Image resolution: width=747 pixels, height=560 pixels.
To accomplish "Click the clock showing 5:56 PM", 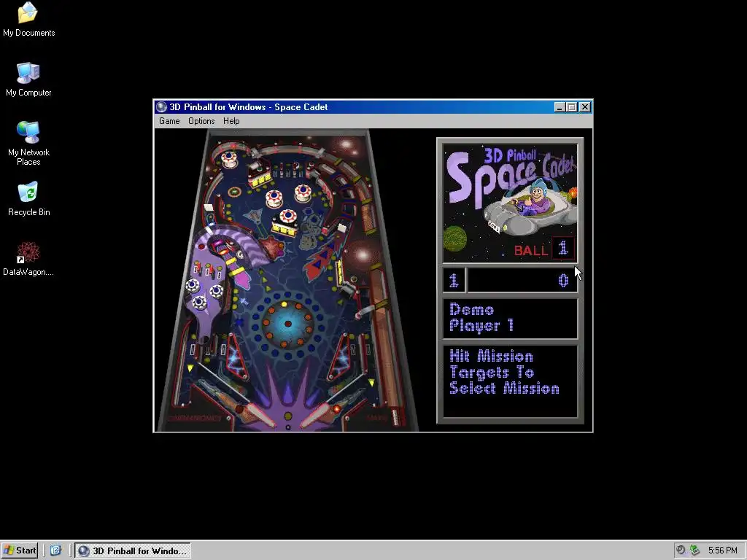I will click(722, 551).
